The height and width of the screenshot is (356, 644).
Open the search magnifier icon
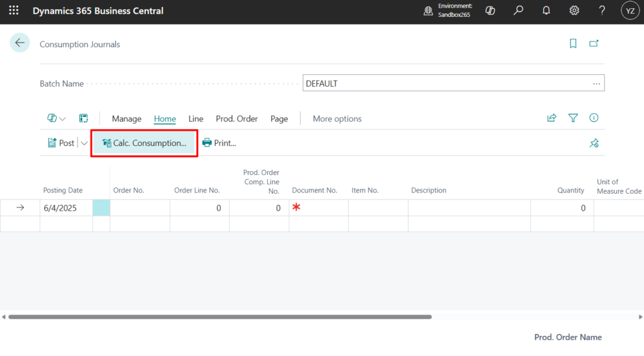point(518,11)
